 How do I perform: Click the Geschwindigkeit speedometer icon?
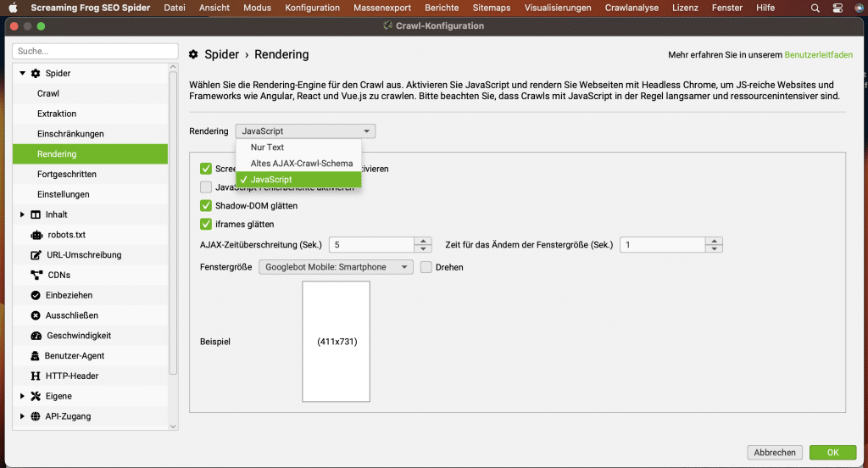pos(36,336)
